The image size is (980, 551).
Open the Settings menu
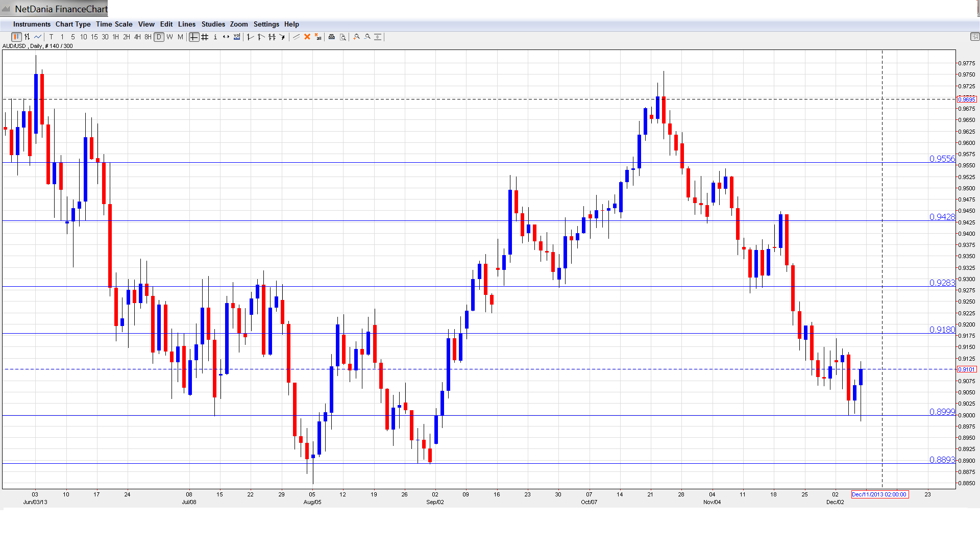pos(266,24)
